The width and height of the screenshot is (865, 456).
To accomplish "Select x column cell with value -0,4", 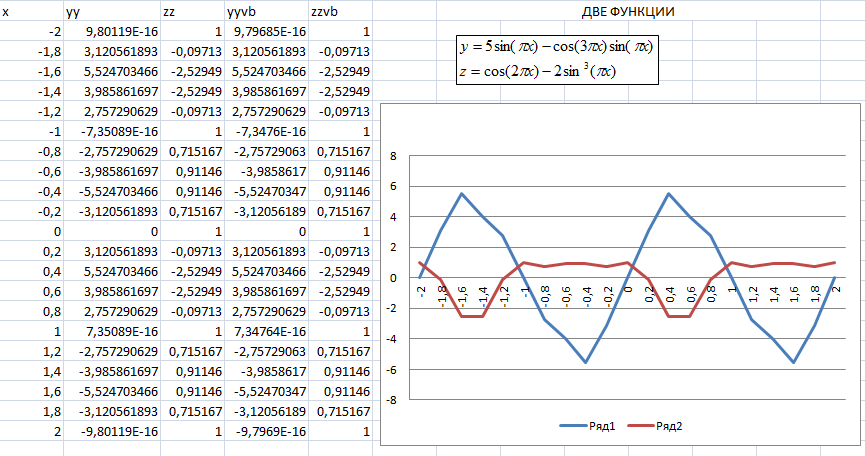I will coord(31,191).
